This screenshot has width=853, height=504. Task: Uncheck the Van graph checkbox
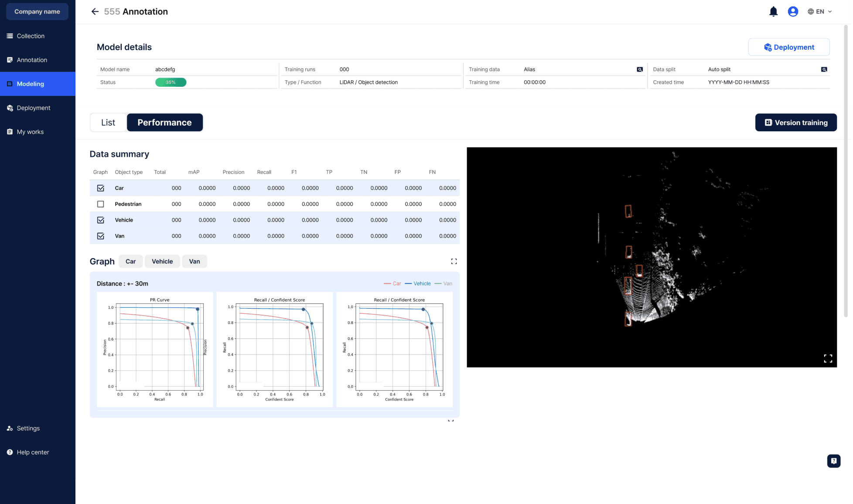(101, 236)
